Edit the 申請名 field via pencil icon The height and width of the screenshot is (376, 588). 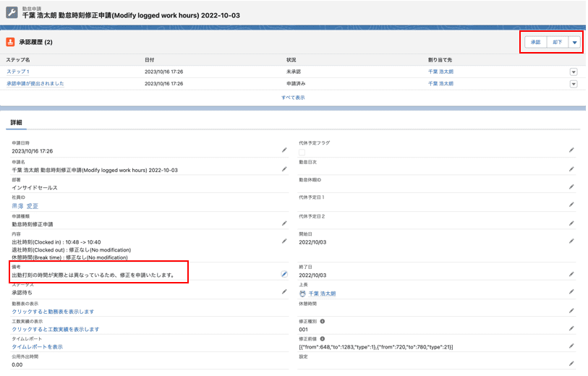[x=284, y=169]
